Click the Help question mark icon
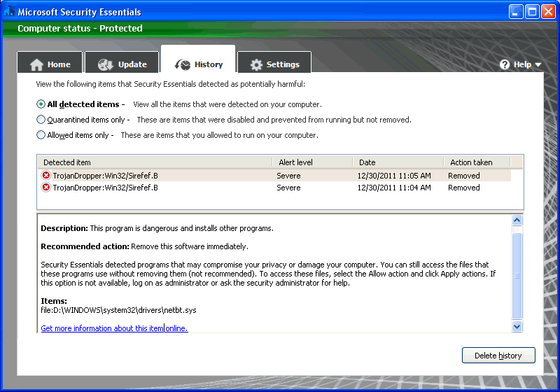This screenshot has height=392, width=560. click(505, 64)
